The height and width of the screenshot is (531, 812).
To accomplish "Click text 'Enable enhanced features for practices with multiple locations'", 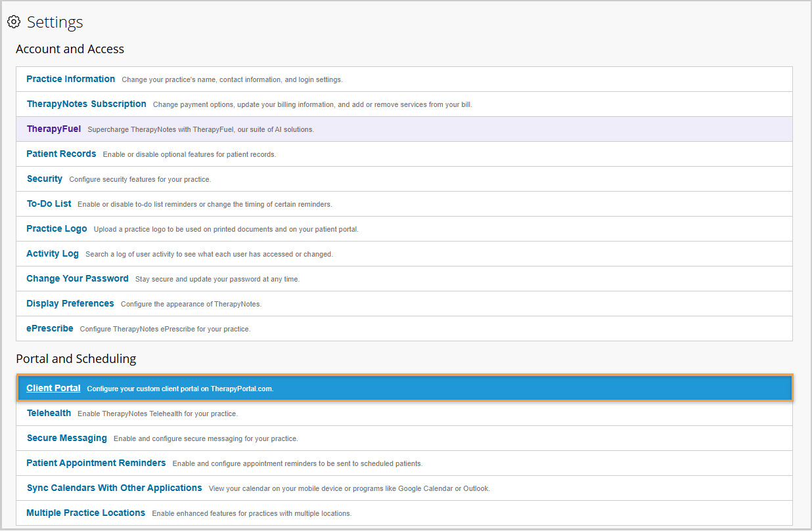I will click(252, 513).
